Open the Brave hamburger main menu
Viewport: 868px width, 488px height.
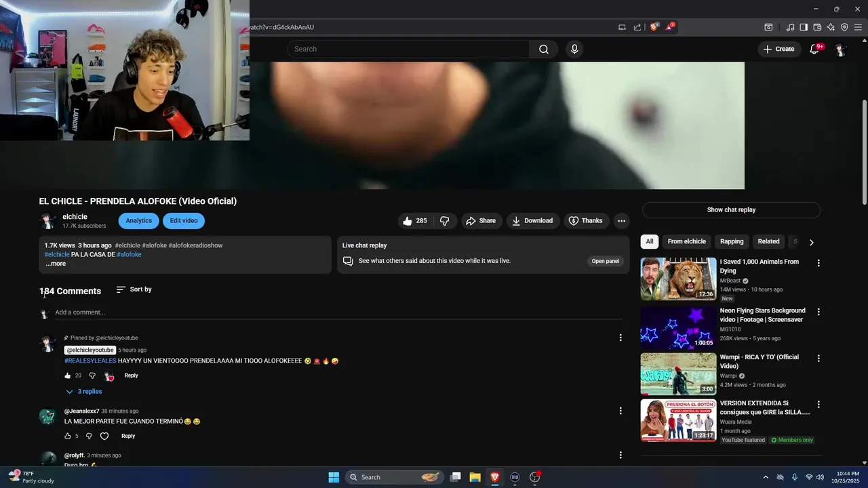858,27
